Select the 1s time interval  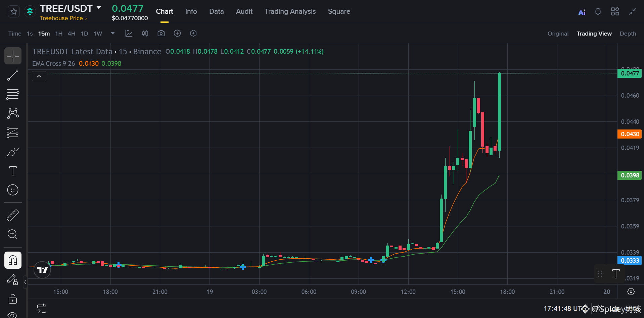coord(30,34)
